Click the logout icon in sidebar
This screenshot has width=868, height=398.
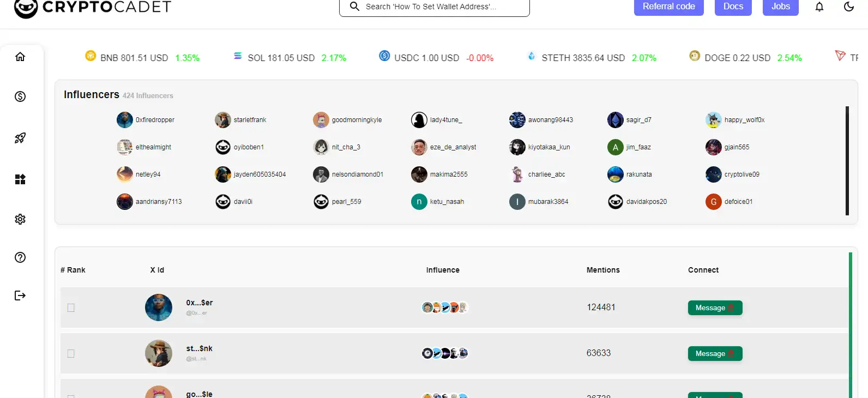pyautogui.click(x=20, y=296)
